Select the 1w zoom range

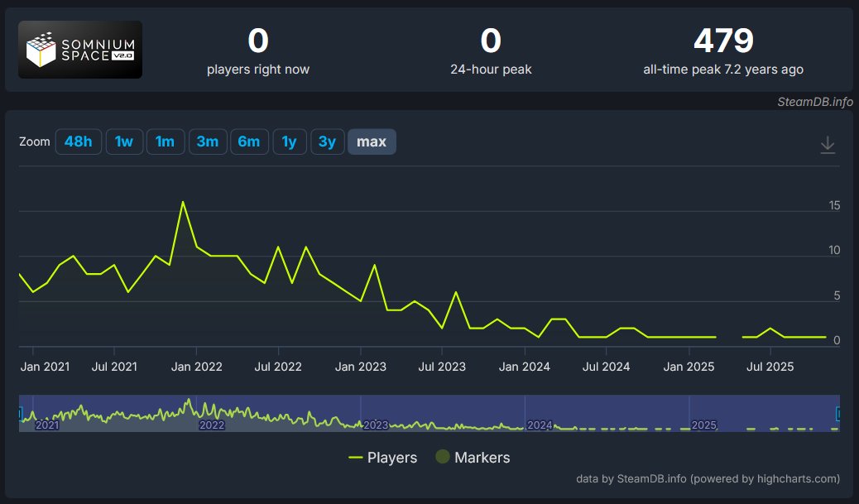point(124,142)
